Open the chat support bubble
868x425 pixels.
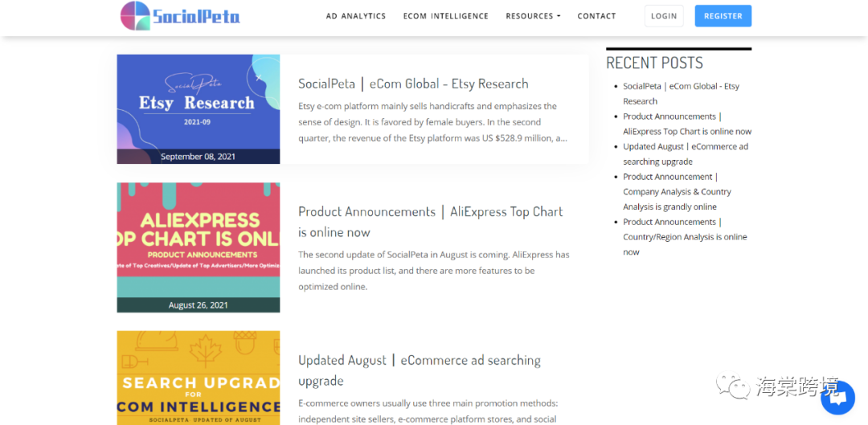[837, 398]
